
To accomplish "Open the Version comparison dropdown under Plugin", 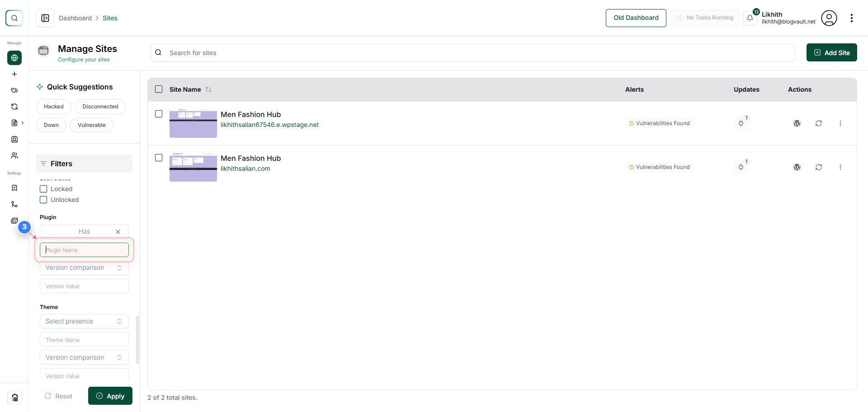I will pyautogui.click(x=84, y=267).
